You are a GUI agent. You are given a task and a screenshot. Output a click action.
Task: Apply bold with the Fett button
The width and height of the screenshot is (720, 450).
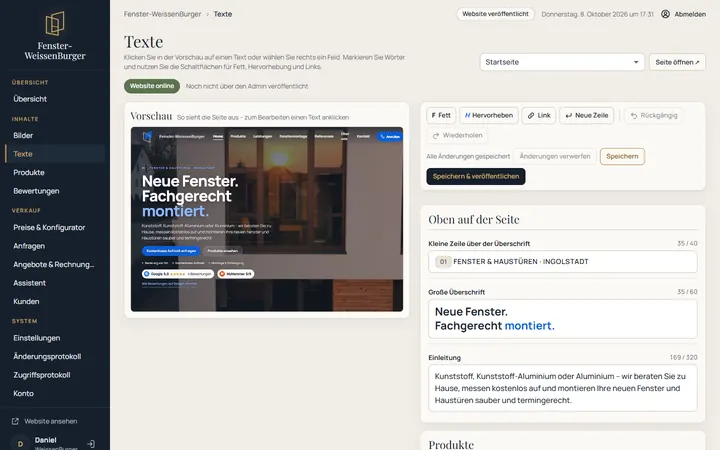(x=441, y=115)
